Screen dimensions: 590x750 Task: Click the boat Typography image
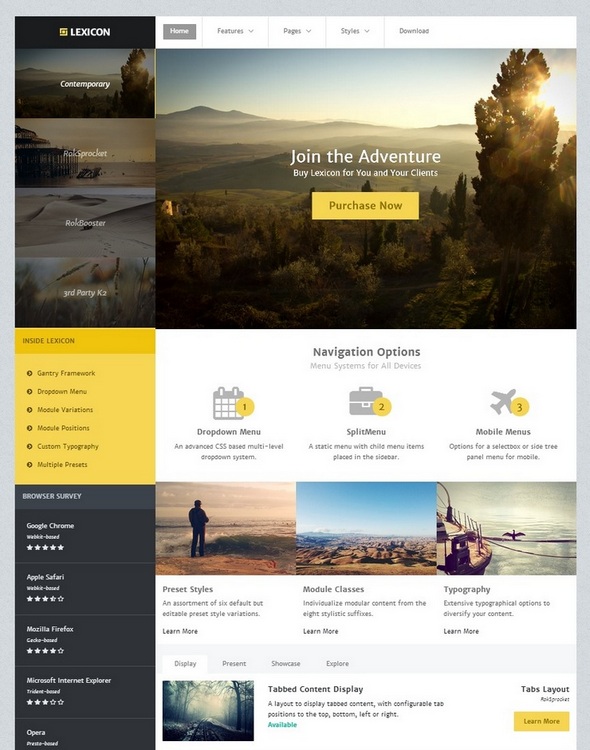507,528
